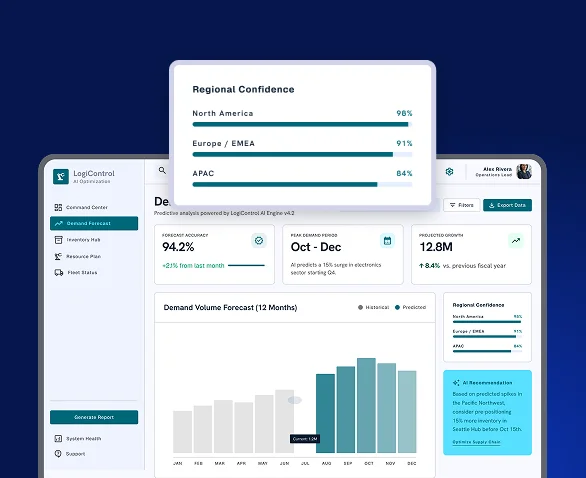Click the Support help icon
Viewport: 586px width, 478px height.
58,453
